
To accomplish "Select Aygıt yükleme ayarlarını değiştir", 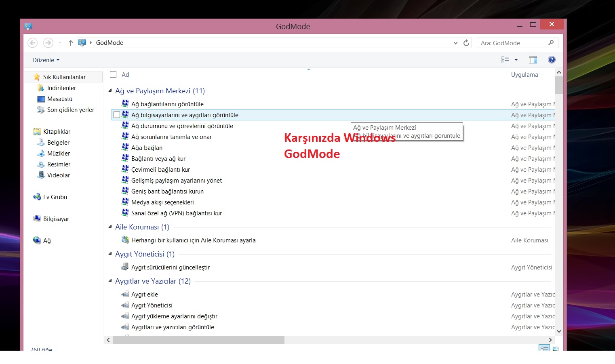I will pos(174,316).
